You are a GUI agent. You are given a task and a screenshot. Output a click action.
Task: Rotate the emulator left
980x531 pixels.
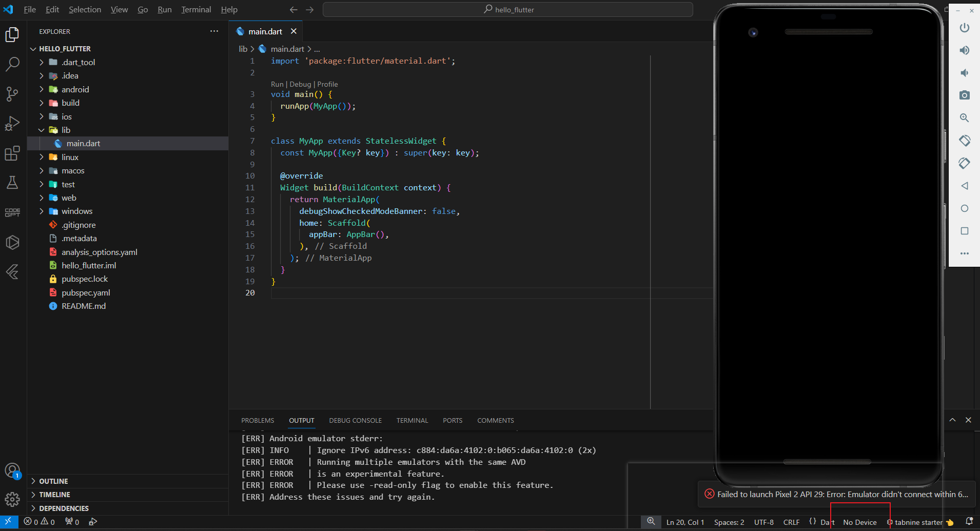[x=965, y=141]
